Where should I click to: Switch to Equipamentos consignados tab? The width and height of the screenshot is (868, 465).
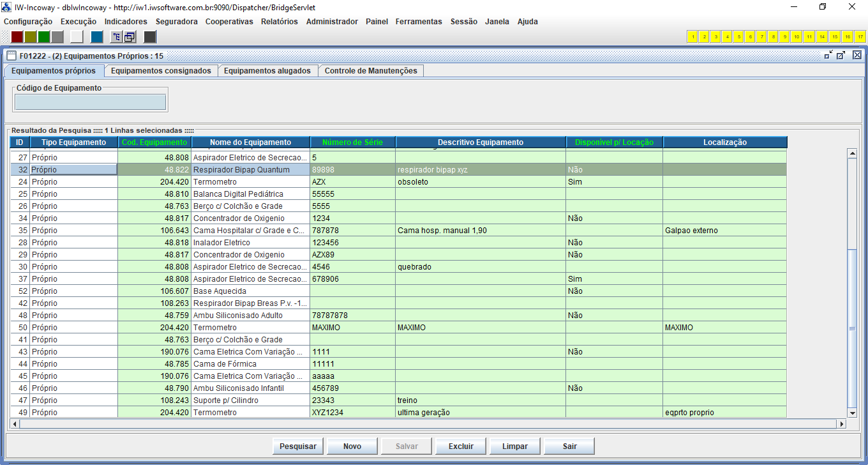coord(161,71)
